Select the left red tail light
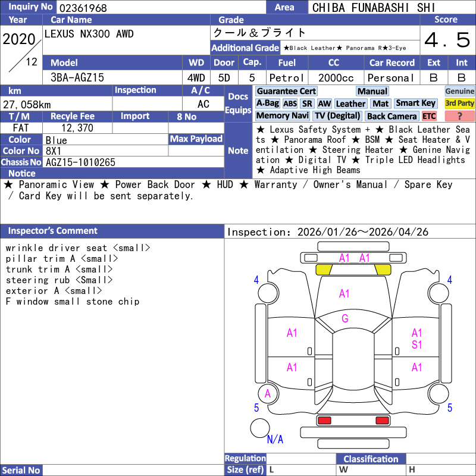Screen dimensions: 476x476 324,421
